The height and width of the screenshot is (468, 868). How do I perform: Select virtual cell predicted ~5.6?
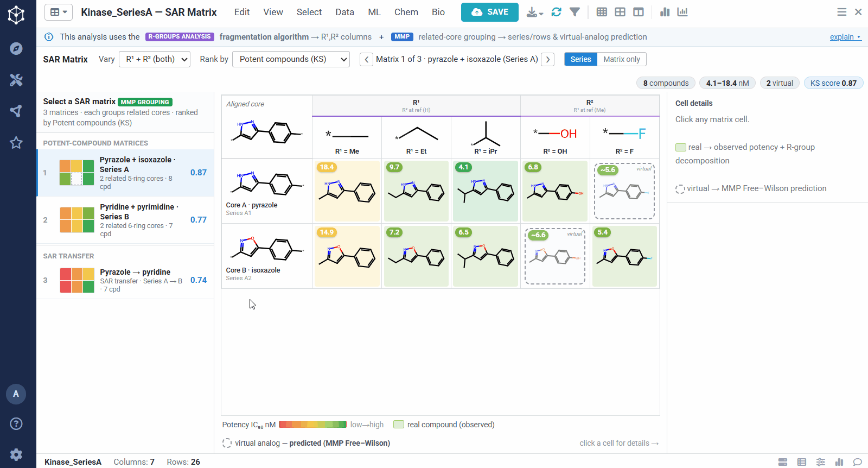[x=624, y=191]
